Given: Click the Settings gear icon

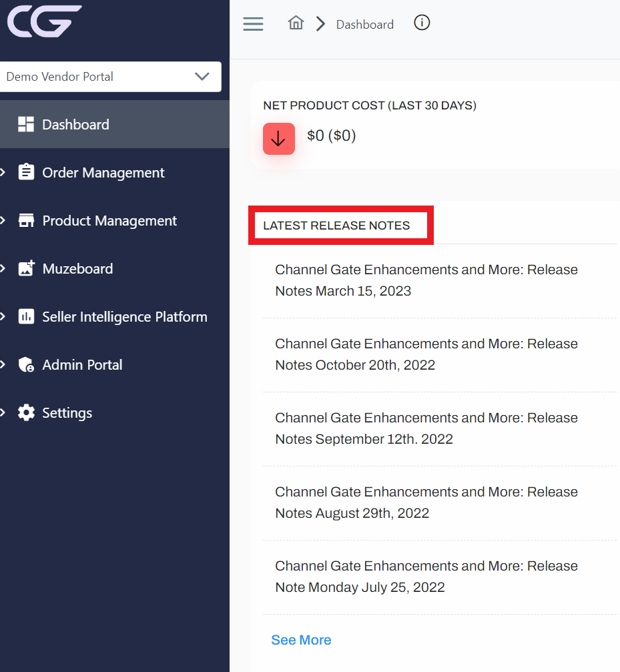Looking at the screenshot, I should pos(26,412).
